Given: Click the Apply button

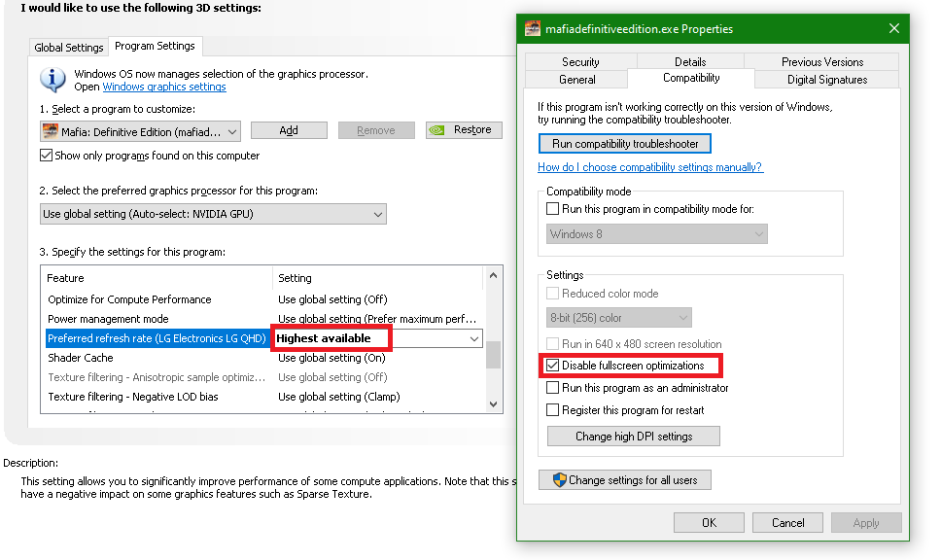Looking at the screenshot, I should pyautogui.click(x=866, y=523).
